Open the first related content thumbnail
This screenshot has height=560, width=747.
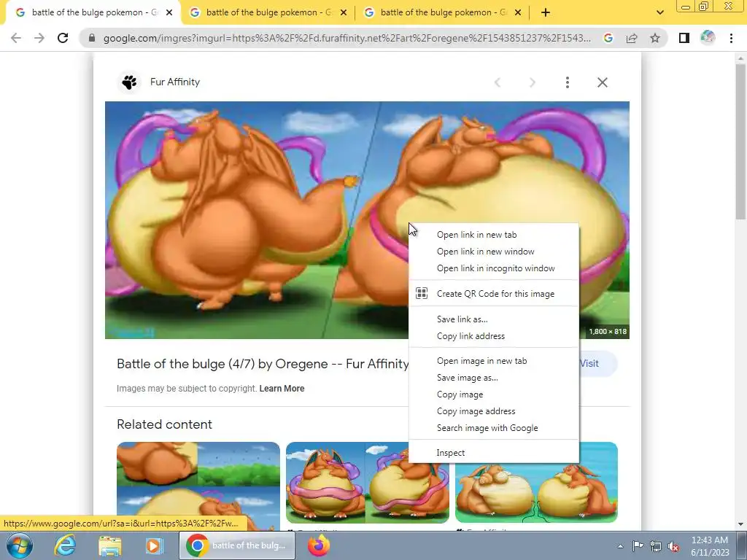pyautogui.click(x=198, y=486)
